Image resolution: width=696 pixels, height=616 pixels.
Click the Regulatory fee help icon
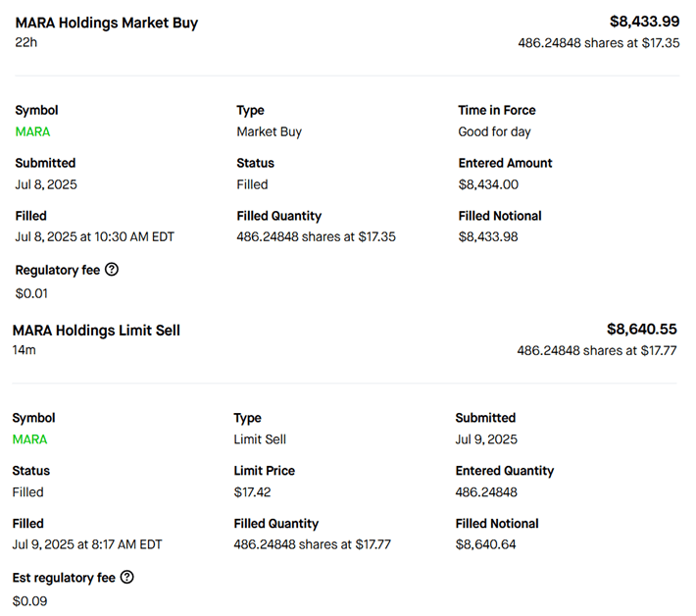(112, 270)
